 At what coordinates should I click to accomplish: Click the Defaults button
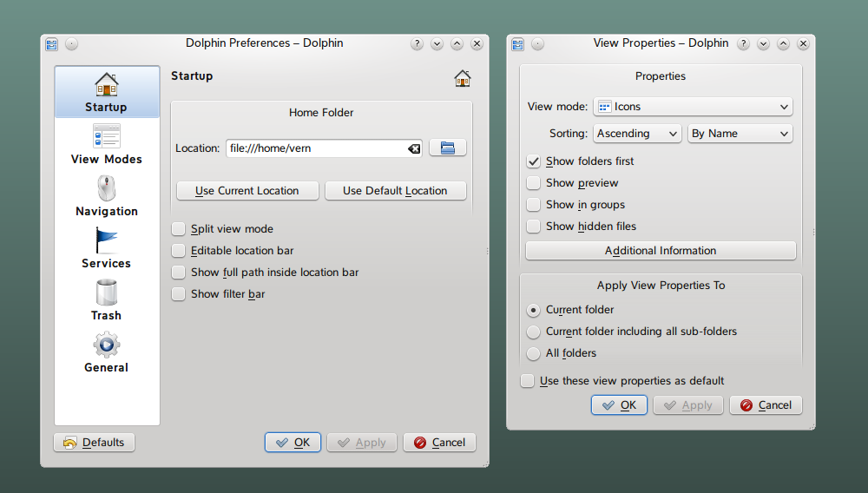(x=94, y=442)
